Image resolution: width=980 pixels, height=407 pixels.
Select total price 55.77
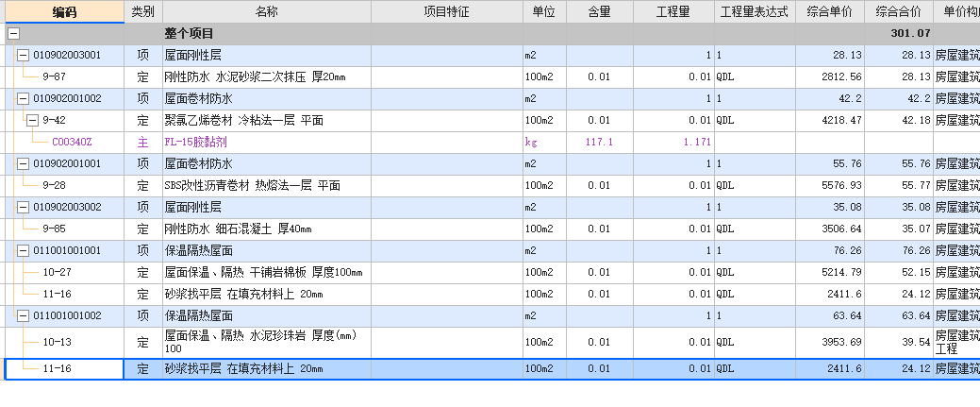tap(899, 185)
